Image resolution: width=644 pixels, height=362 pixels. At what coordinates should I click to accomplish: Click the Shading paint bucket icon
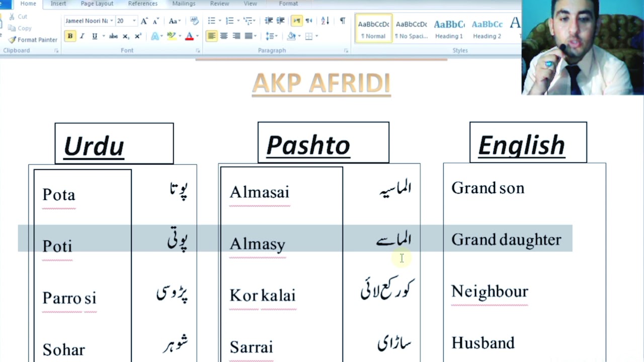[x=291, y=36]
